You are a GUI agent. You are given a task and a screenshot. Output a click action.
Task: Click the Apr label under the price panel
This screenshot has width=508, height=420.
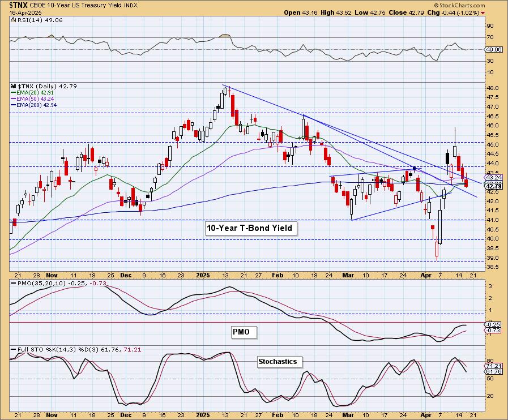pyautogui.click(x=426, y=275)
